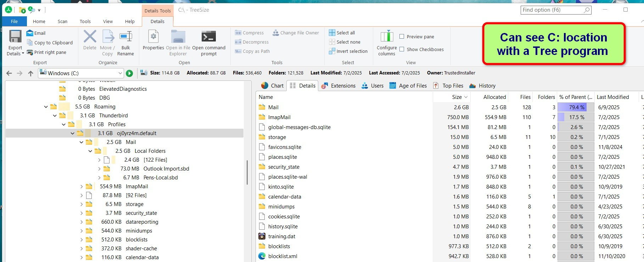Invert selection in list

(348, 51)
